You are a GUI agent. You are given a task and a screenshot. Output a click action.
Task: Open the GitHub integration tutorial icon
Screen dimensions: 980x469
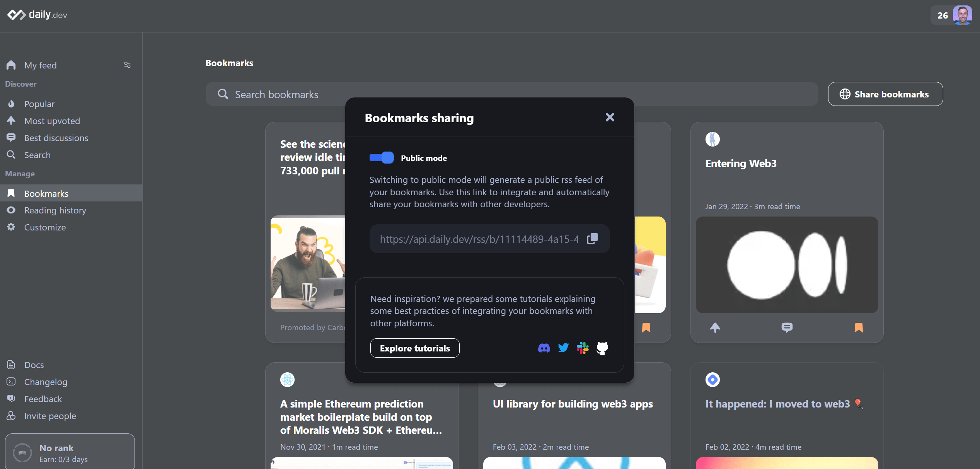602,348
